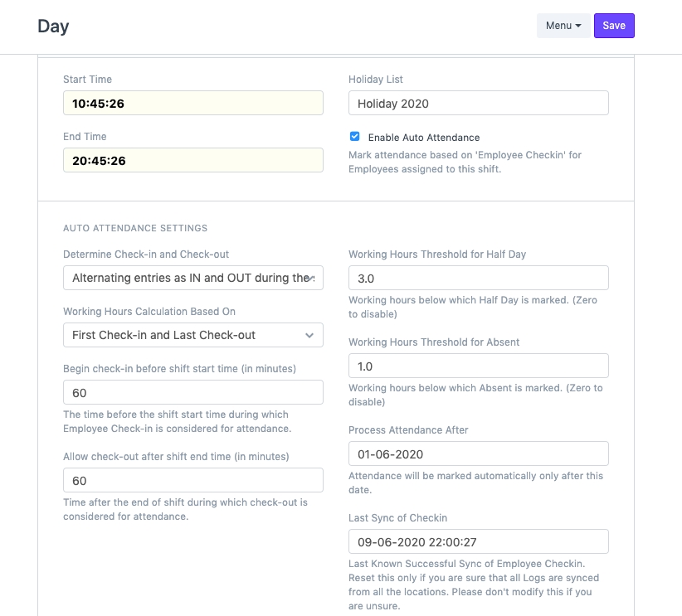Open Working Hours Calculation Based On dropdown
This screenshot has width=682, height=616.
(192, 335)
